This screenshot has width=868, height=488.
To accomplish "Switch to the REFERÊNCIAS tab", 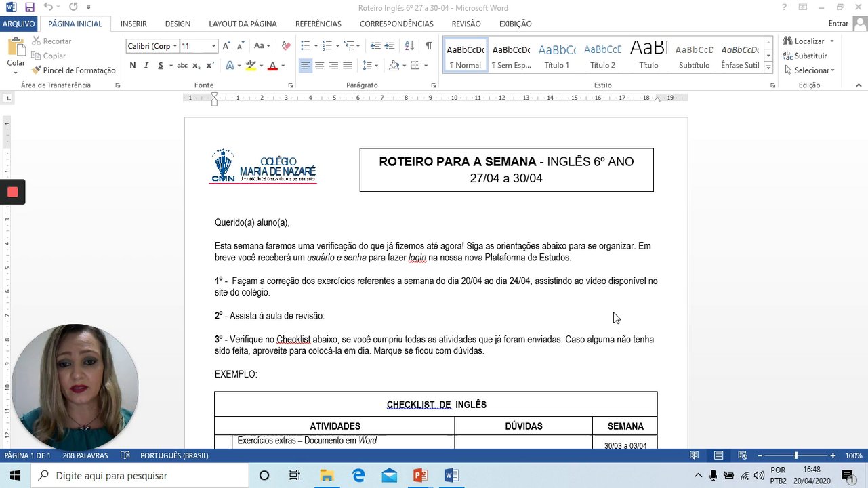I will (318, 24).
